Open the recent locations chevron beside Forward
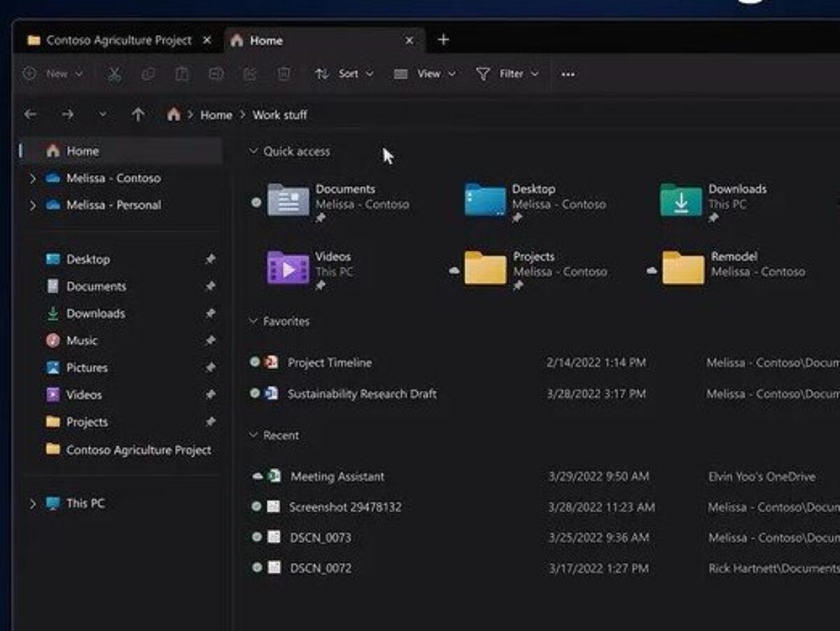Screen dimensions: 840x631 pyautogui.click(x=103, y=114)
